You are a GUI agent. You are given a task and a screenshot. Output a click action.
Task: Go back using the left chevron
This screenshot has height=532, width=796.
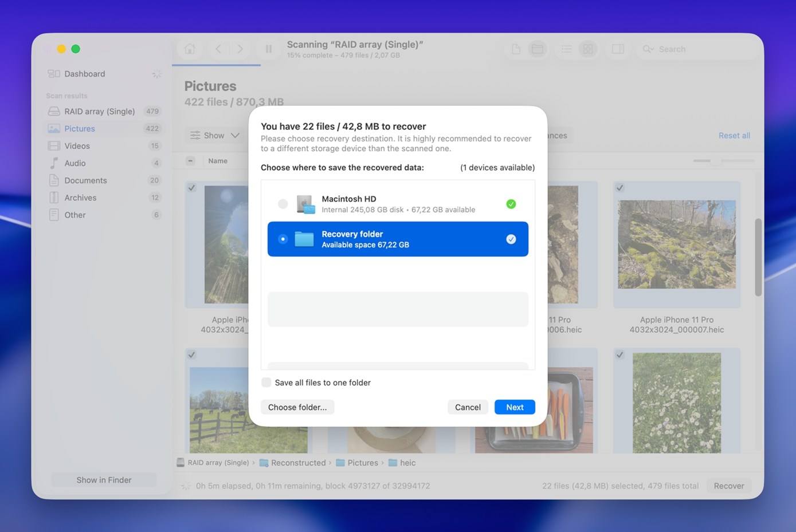click(x=218, y=49)
